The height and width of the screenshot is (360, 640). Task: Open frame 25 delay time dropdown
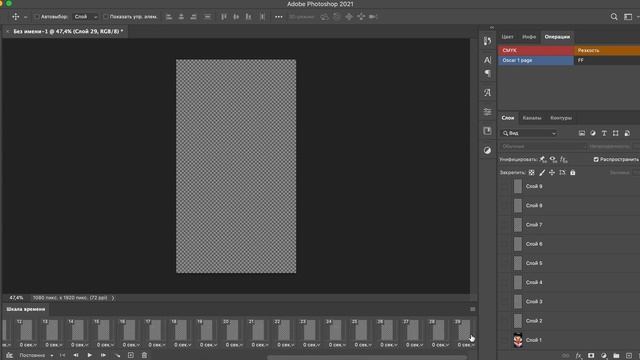[362, 345]
